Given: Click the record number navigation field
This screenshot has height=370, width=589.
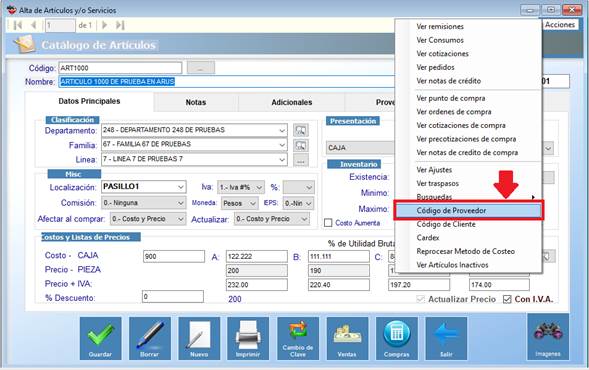Looking at the screenshot, I should coord(60,26).
